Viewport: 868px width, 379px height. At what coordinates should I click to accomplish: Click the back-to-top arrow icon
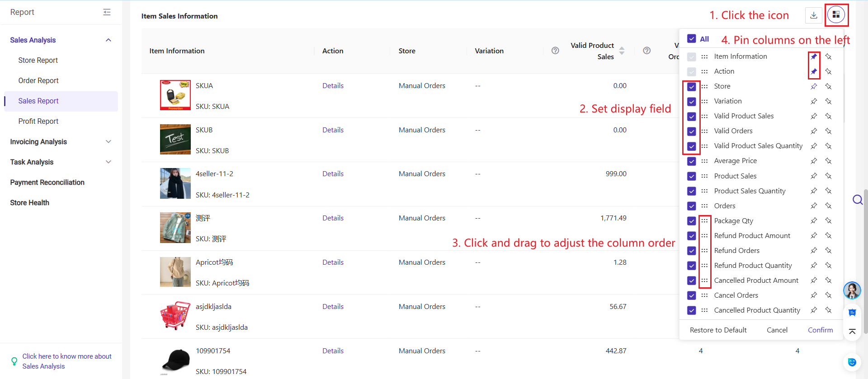point(852,332)
